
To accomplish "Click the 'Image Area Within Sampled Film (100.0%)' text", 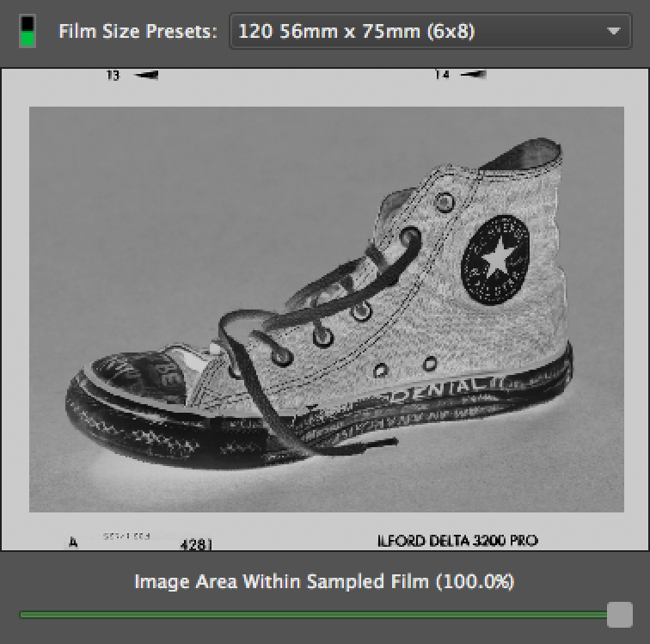I will (x=324, y=581).
